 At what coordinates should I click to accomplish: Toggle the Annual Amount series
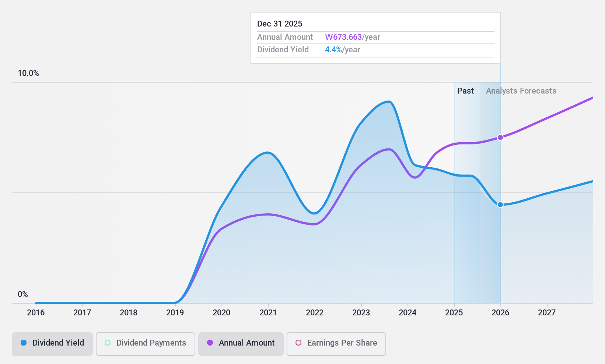click(241, 344)
